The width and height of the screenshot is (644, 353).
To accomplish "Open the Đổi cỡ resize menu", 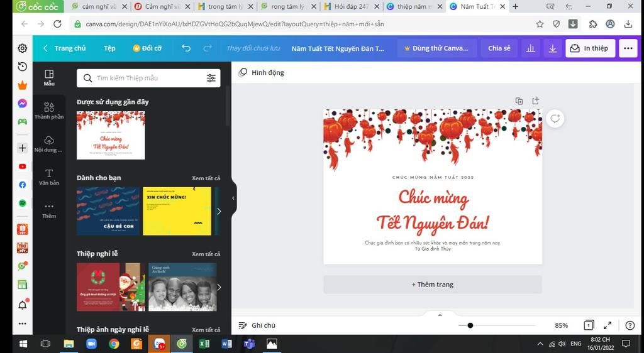I will tap(147, 48).
